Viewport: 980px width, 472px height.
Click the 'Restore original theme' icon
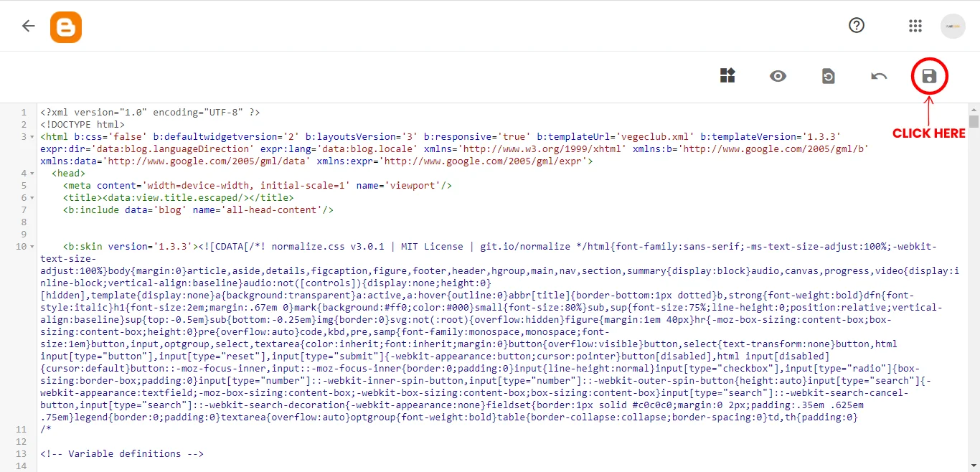pos(828,75)
